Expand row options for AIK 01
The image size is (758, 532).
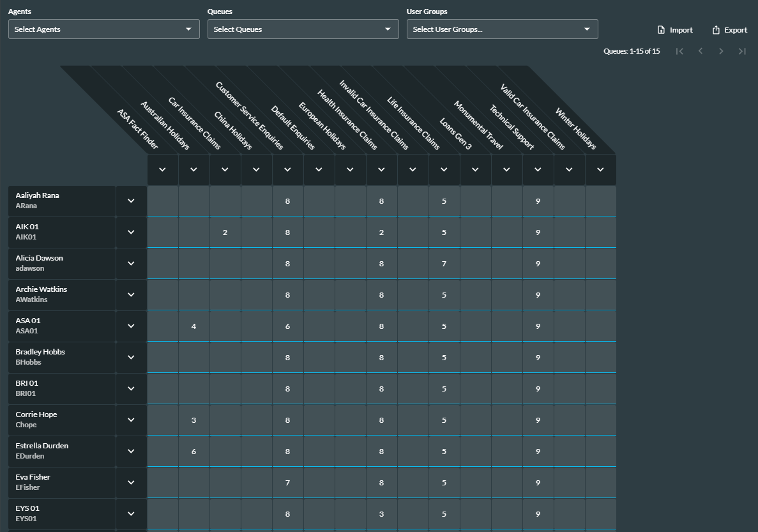click(131, 232)
